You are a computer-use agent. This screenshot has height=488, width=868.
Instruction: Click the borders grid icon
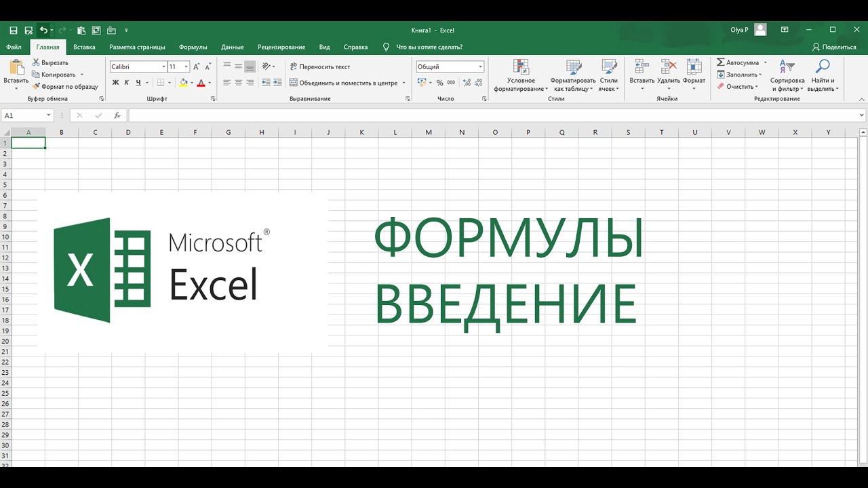[161, 83]
